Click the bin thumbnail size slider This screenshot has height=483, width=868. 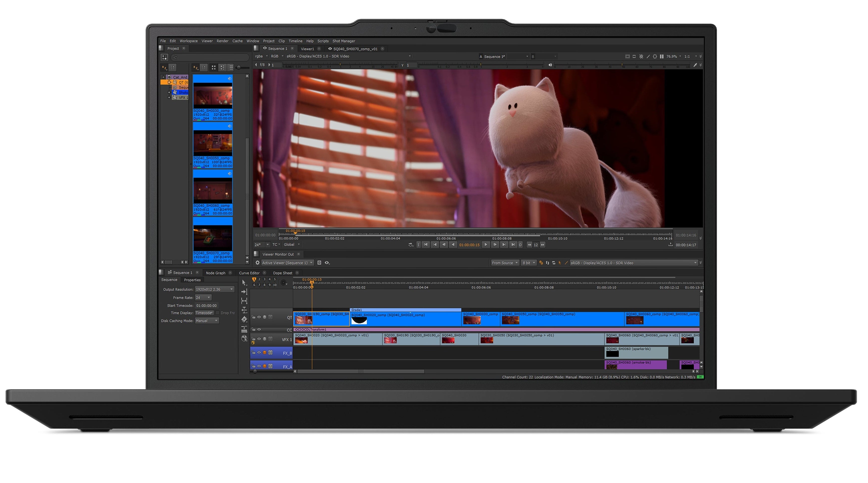pos(243,68)
